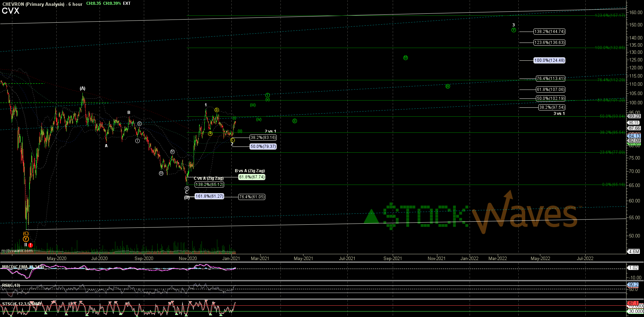Select the '2 vs 1' ratio caption
This screenshot has height=317, width=644.
[271, 131]
